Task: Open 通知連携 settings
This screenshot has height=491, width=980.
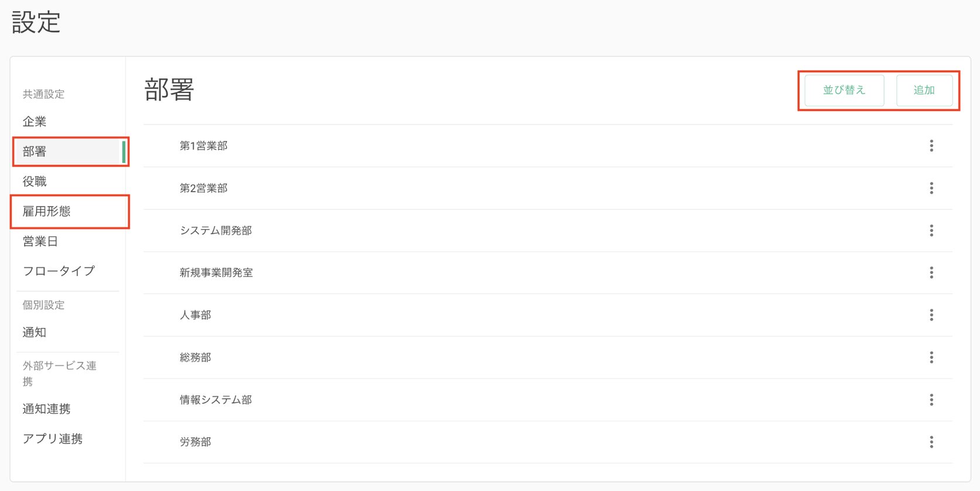Action: click(x=47, y=409)
